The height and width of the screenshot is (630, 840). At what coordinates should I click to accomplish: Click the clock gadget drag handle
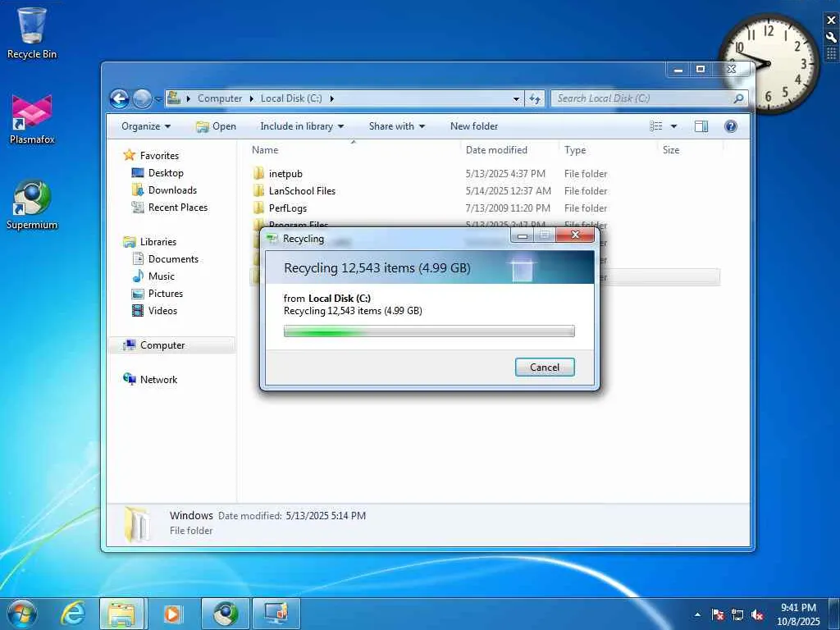(831, 53)
